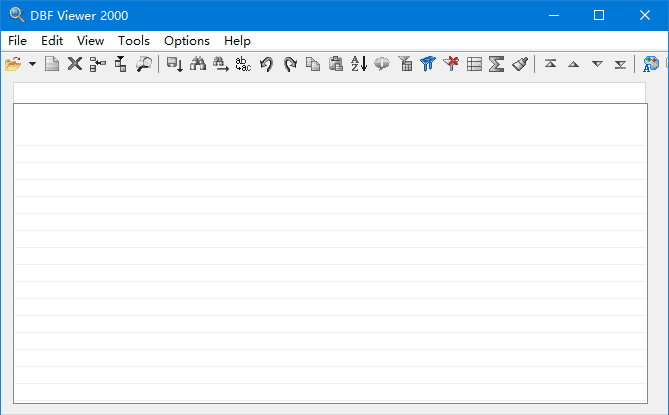Click the delete X icon in toolbar
The height and width of the screenshot is (415, 669).
75,64
